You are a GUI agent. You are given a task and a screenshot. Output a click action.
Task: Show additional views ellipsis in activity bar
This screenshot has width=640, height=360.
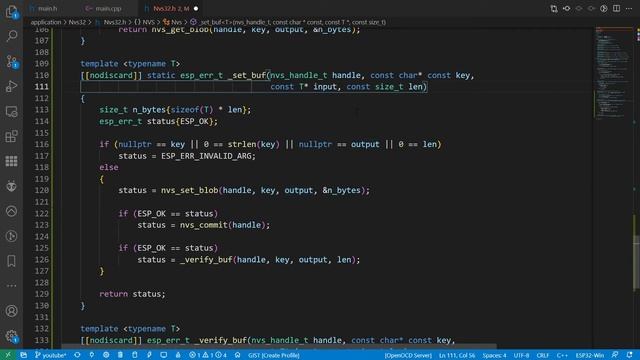[11, 286]
